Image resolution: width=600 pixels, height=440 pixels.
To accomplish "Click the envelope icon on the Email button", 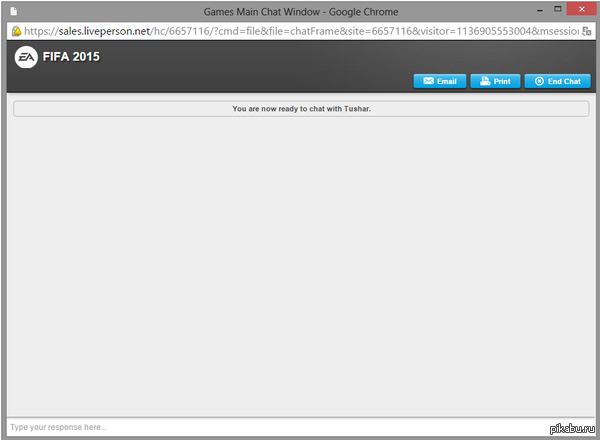I will tap(428, 81).
